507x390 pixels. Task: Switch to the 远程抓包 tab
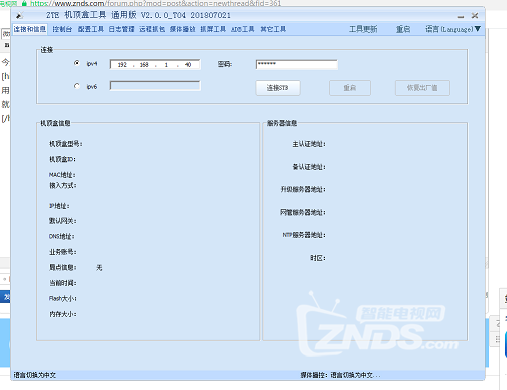(x=152, y=29)
